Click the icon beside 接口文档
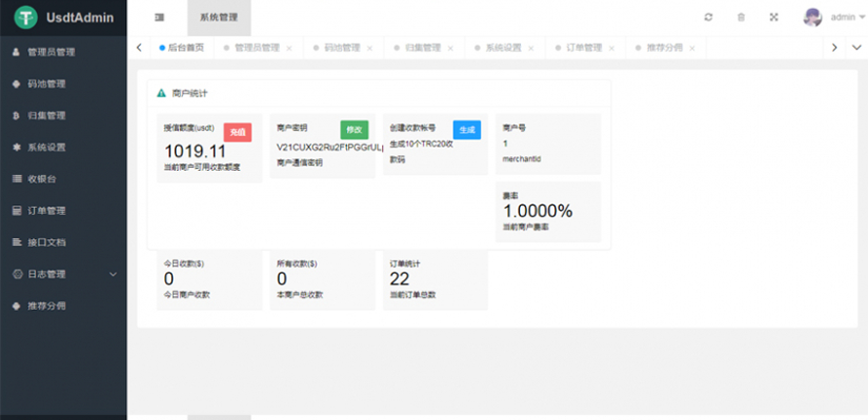This screenshot has width=868, height=420. [x=16, y=242]
